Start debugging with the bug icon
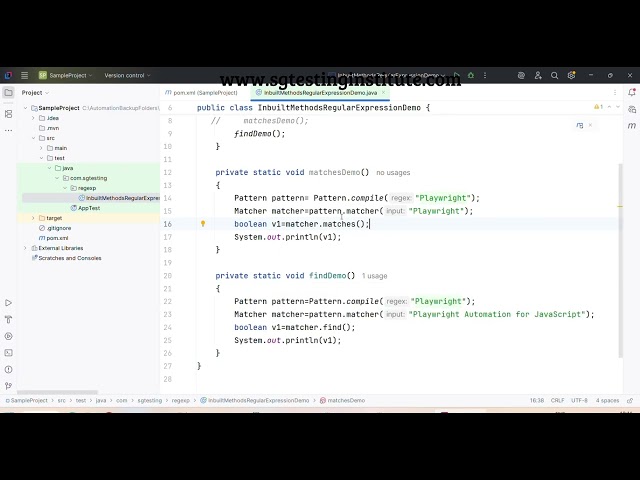 pyautogui.click(x=471, y=75)
